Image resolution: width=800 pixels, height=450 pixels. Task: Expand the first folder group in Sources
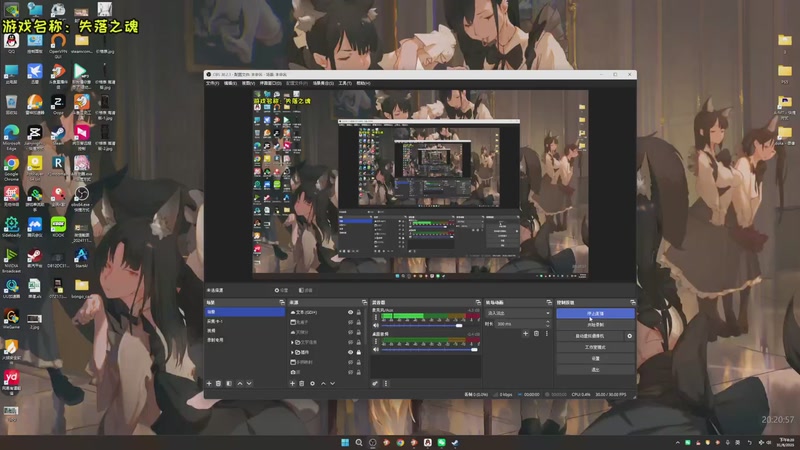click(x=292, y=342)
